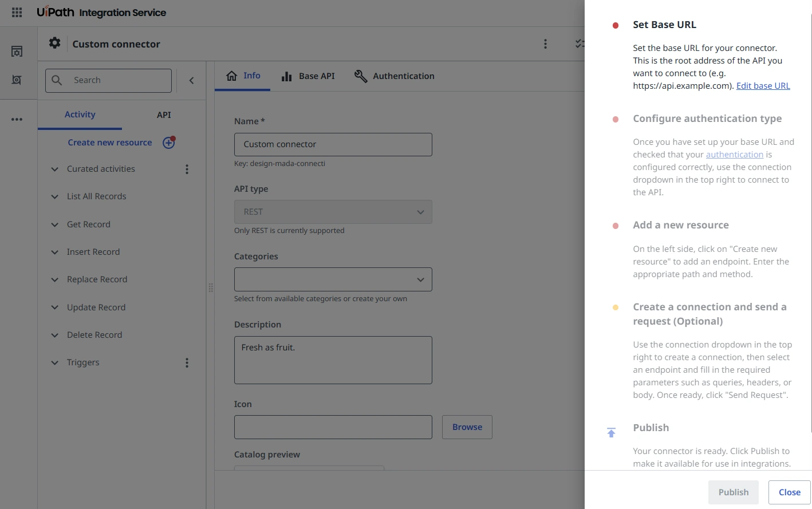Open the apps grid launcher
Image resolution: width=812 pixels, height=509 pixels.
[17, 12]
